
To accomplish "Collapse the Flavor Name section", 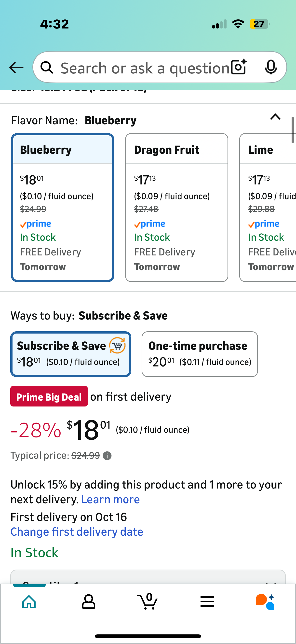I will click(x=275, y=117).
